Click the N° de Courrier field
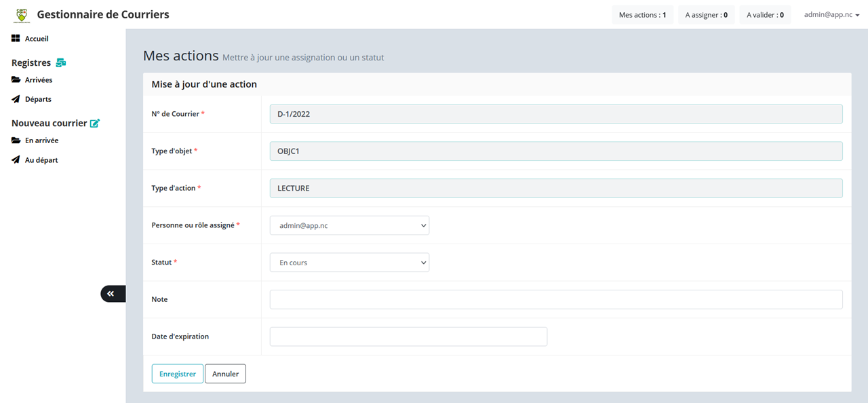 pos(556,114)
